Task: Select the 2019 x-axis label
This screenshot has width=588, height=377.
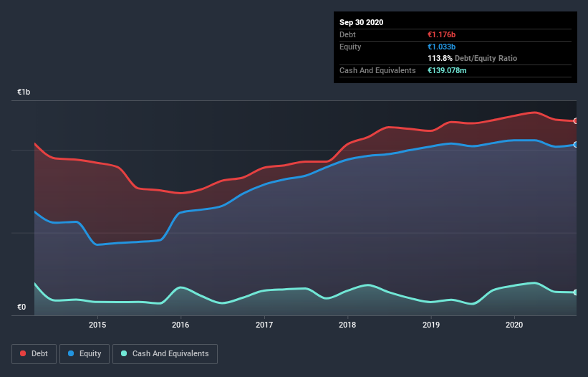Action: (431, 325)
